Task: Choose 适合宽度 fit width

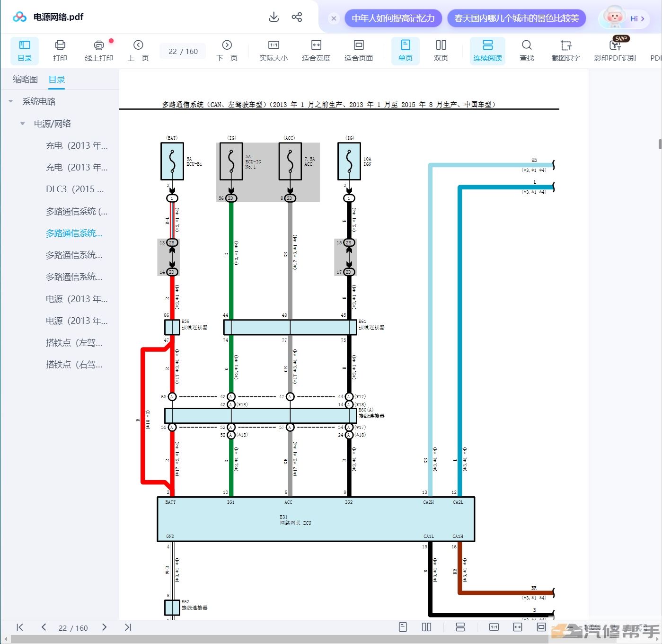Action: [316, 51]
